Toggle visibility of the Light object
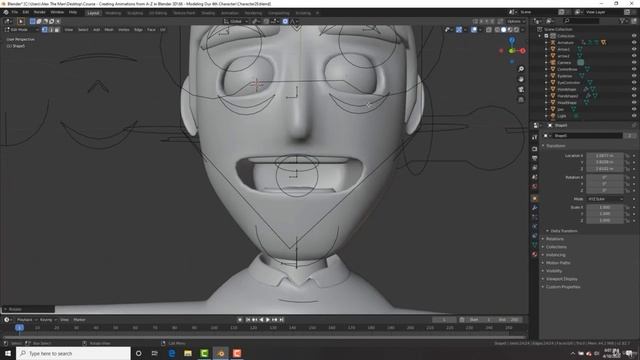This screenshot has width=640, height=360. click(x=634, y=116)
